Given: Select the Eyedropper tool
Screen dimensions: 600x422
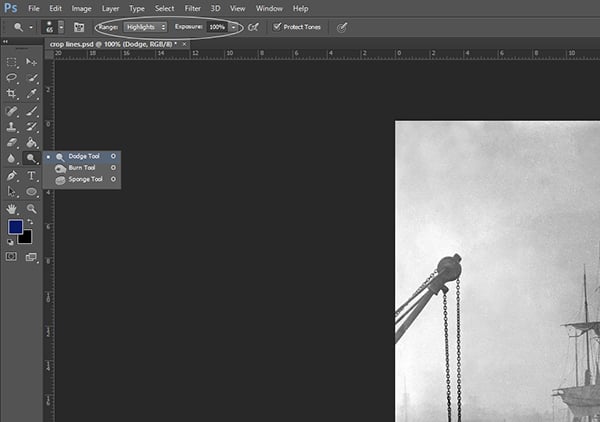Looking at the screenshot, I should point(31,94).
